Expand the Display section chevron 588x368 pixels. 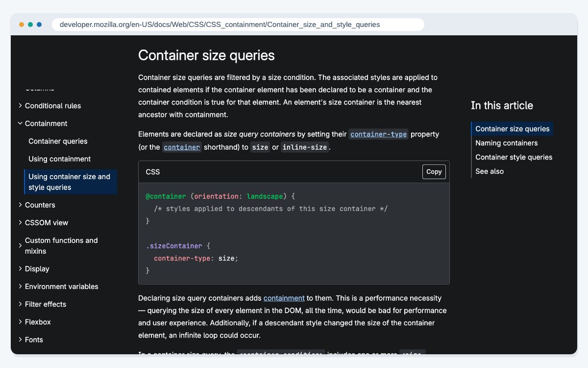[20, 268]
